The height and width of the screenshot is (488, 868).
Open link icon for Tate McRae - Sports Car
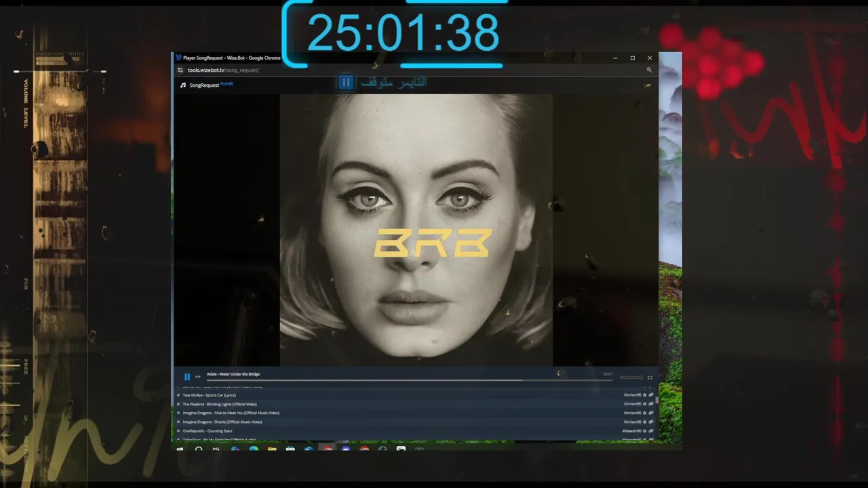tap(651, 395)
